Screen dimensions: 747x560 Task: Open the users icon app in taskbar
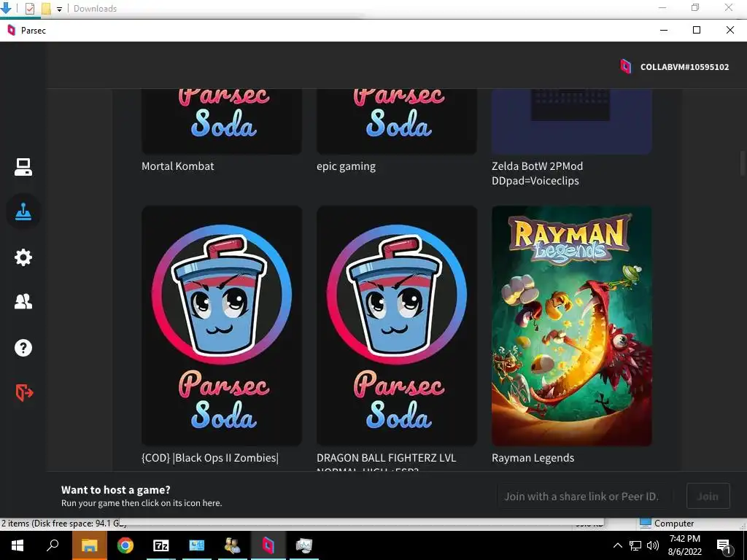233,545
